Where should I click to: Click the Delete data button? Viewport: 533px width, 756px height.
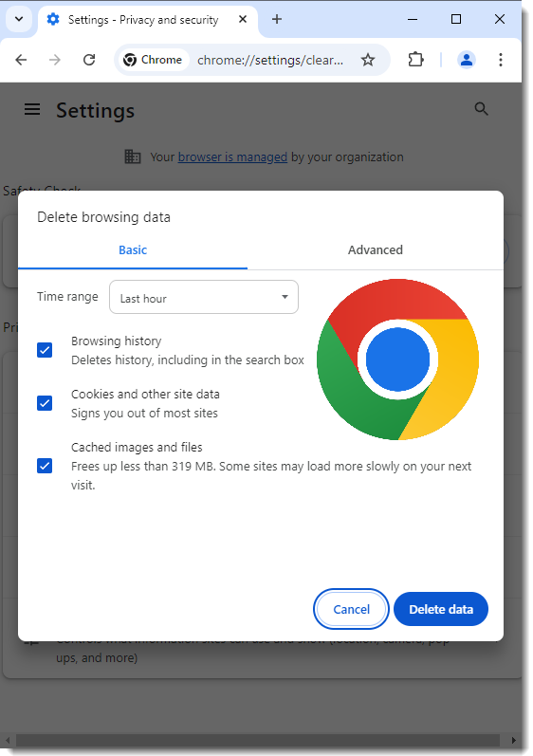click(x=441, y=609)
